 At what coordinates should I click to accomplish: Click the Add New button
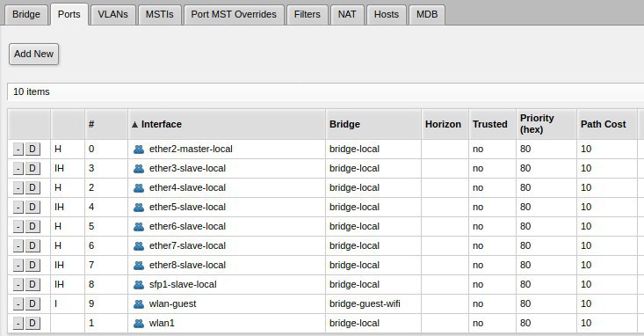pos(33,54)
